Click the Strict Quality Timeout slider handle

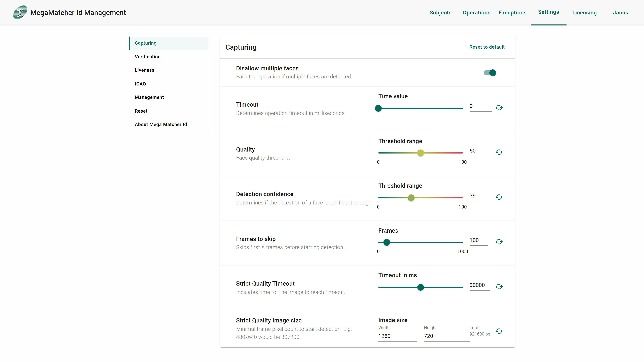420,287
